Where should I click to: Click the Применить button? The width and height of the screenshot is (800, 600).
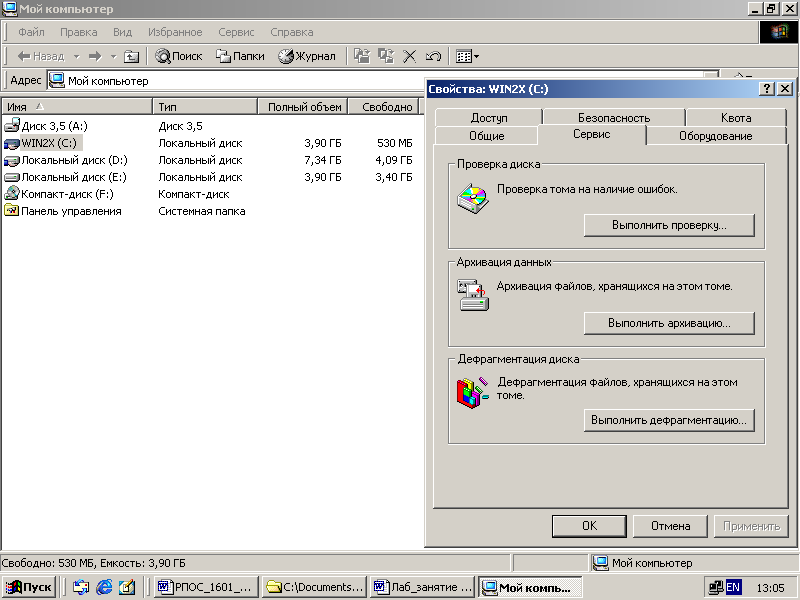pos(752,526)
